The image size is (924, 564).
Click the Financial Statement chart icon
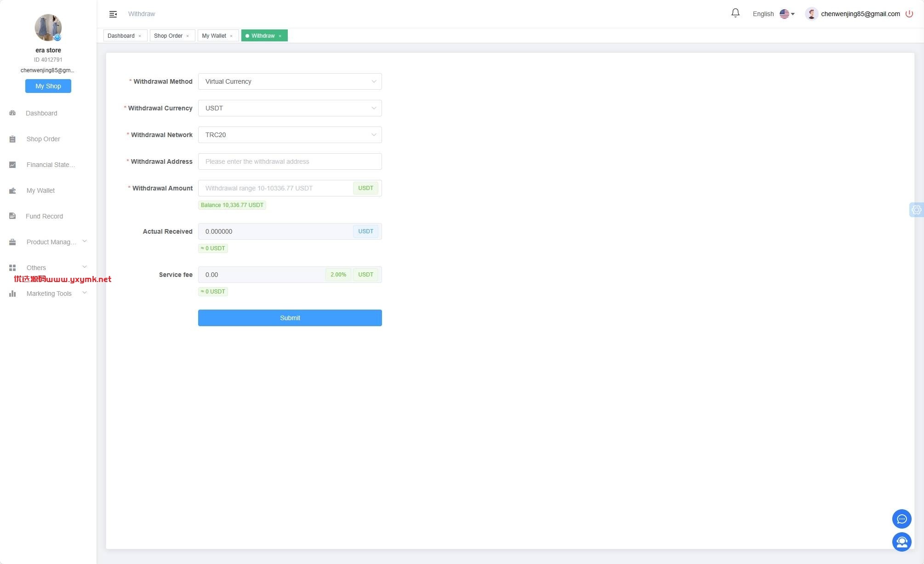click(12, 165)
